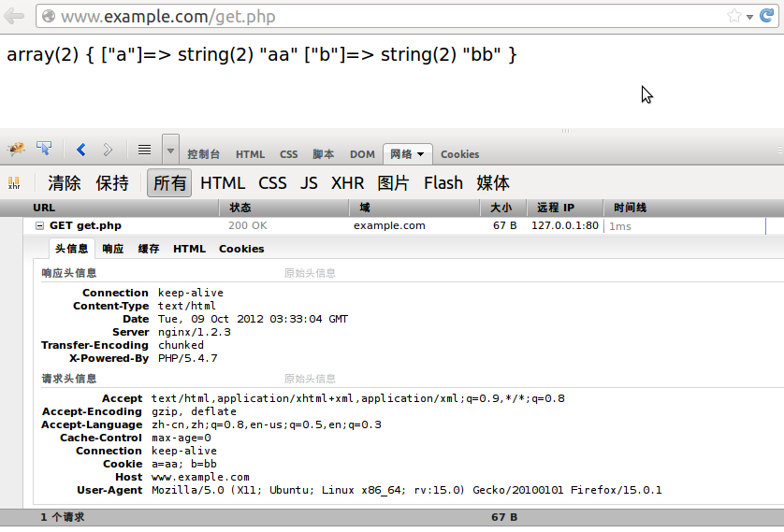Open the command line lines icon
Image resolution: width=784 pixels, height=532 pixels.
tap(144, 150)
